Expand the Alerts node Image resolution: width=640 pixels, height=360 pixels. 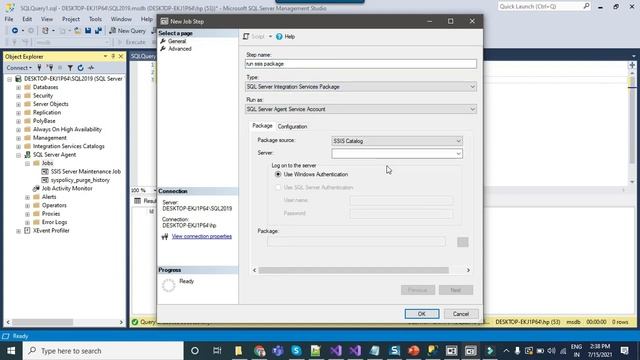[x=27, y=197]
